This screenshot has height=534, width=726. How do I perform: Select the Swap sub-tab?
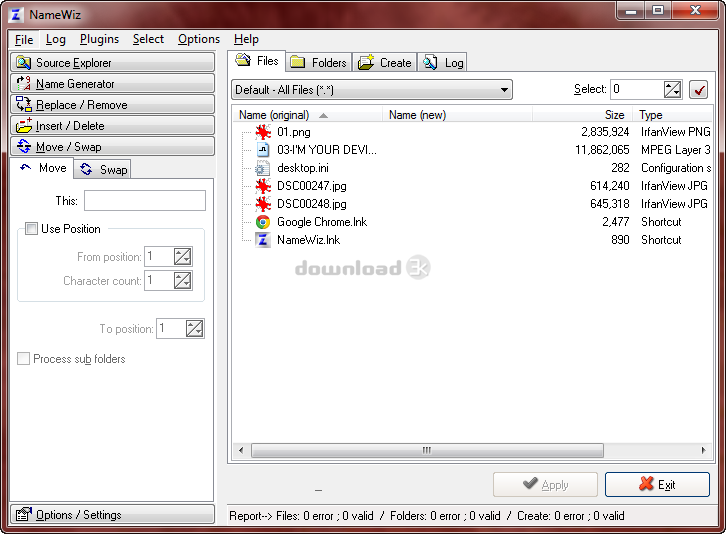pyautogui.click(x=103, y=169)
